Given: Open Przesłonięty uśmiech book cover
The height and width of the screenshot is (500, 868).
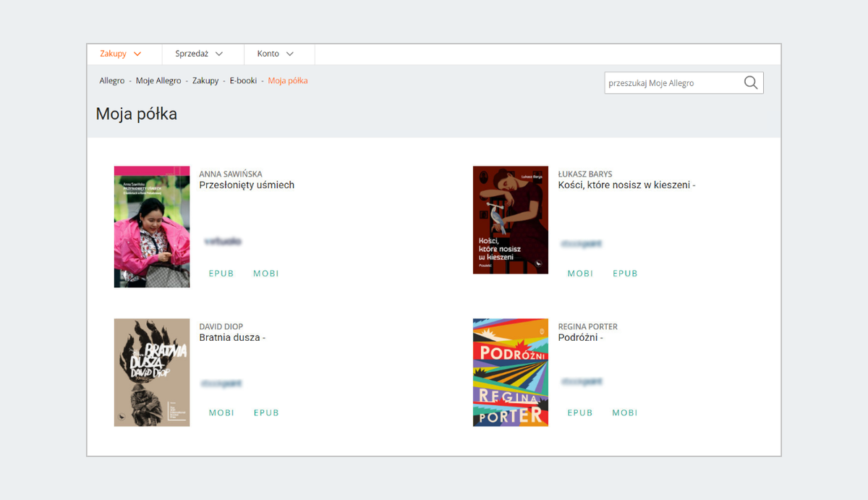Looking at the screenshot, I should tap(152, 226).
